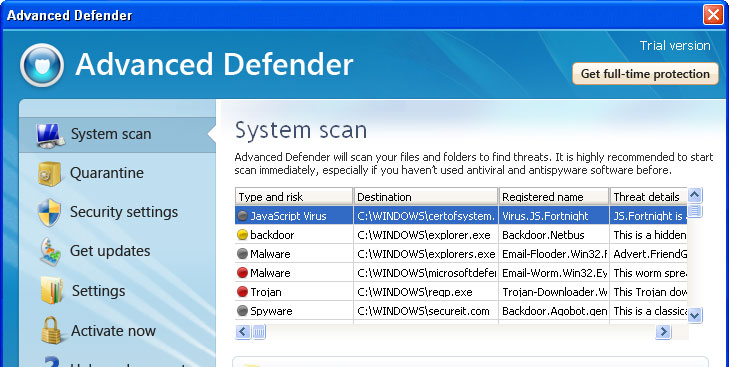Image resolution: width=729 pixels, height=367 pixels.
Task: Click C:\WINDOWS\secureit.com destination cell
Action: (426, 311)
